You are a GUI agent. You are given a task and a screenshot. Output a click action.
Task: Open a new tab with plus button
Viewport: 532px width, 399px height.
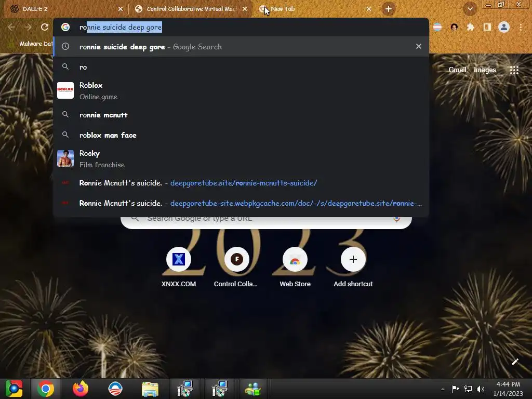coord(389,9)
